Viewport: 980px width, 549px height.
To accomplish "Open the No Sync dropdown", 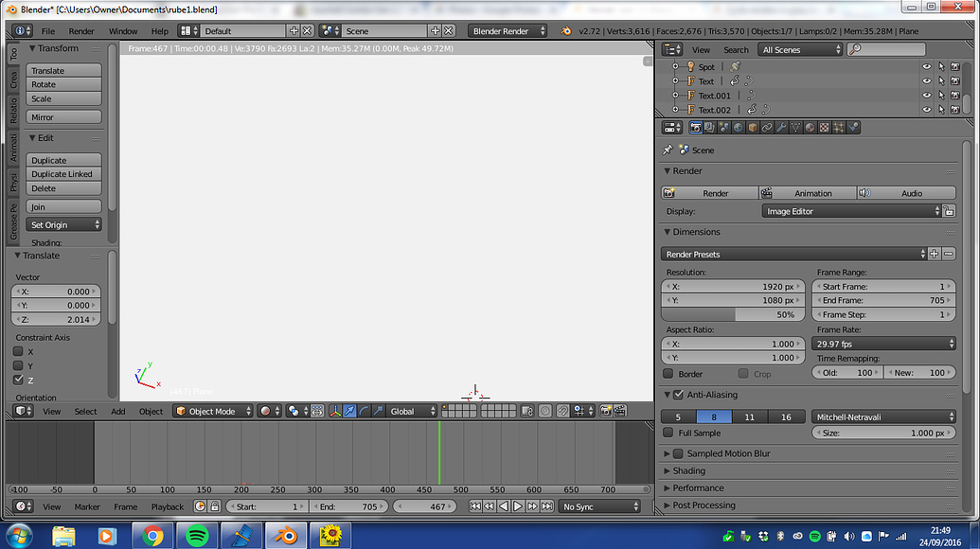I will coord(600,506).
